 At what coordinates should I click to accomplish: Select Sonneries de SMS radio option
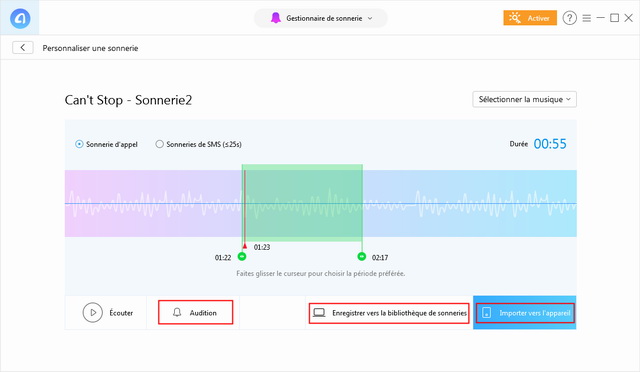159,144
